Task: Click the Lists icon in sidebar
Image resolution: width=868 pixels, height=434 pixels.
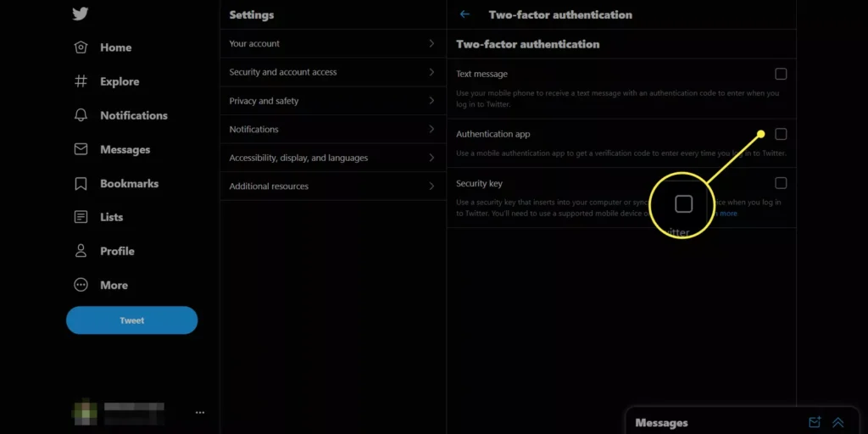Action: click(81, 217)
